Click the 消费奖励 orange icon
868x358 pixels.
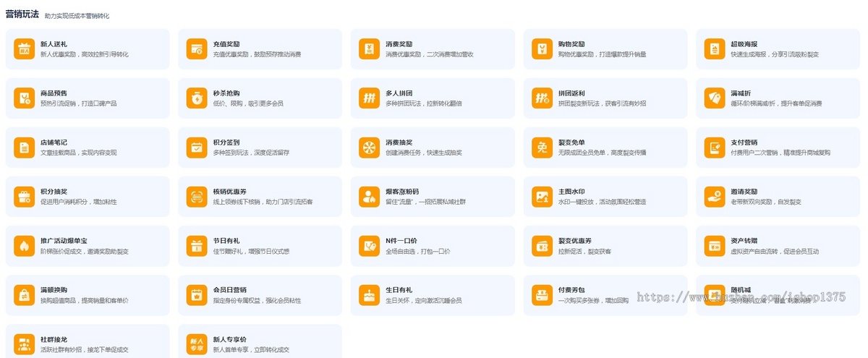tap(370, 49)
